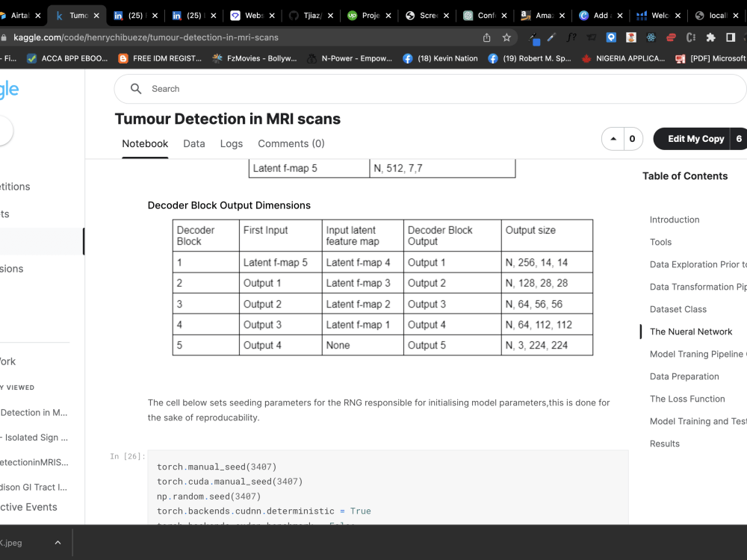Image resolution: width=747 pixels, height=560 pixels.
Task: Click the fork count 6 button
Action: [x=739, y=139]
